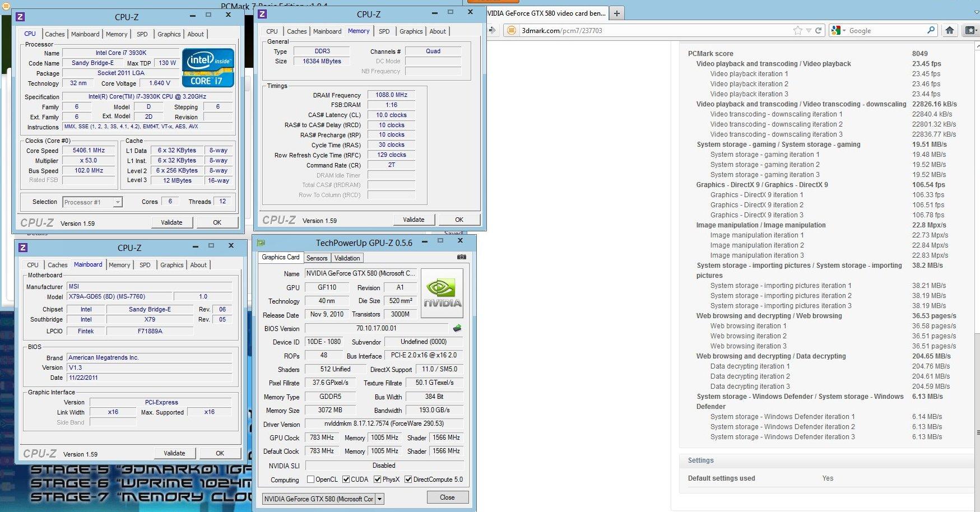
Task: Click Validate in the CPU-Z Mainboard window
Action: 174,453
